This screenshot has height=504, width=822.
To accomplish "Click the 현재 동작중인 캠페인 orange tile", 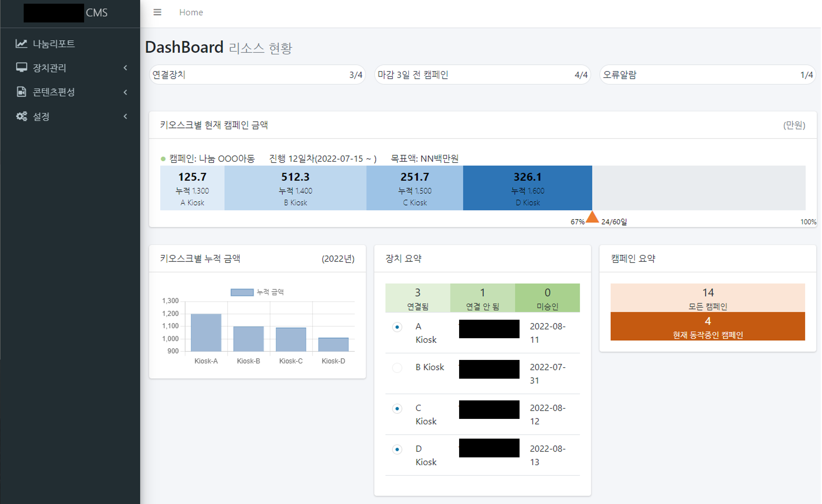I will click(707, 327).
